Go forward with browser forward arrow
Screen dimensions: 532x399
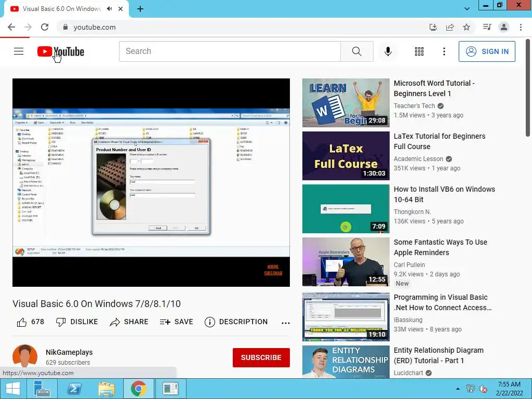(x=28, y=27)
